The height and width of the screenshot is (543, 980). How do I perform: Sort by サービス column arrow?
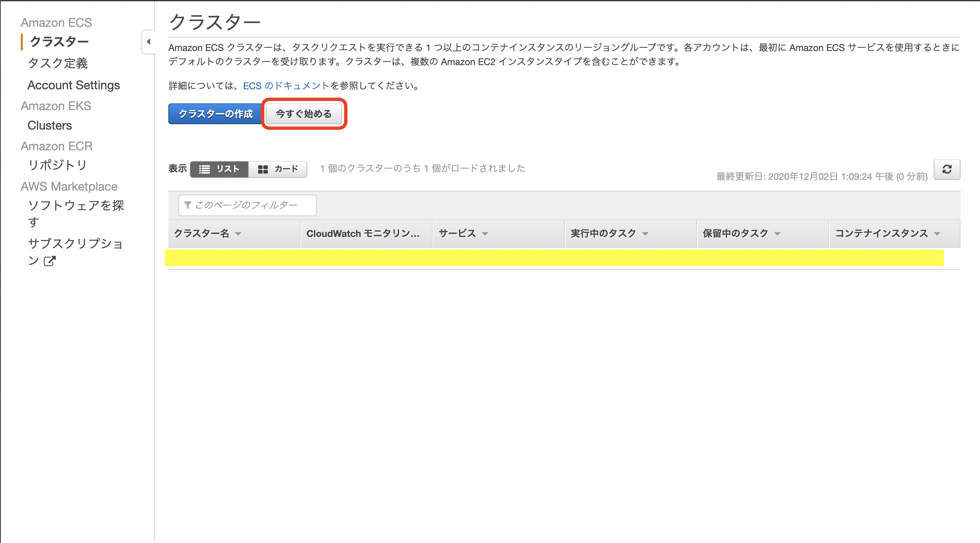pos(485,234)
